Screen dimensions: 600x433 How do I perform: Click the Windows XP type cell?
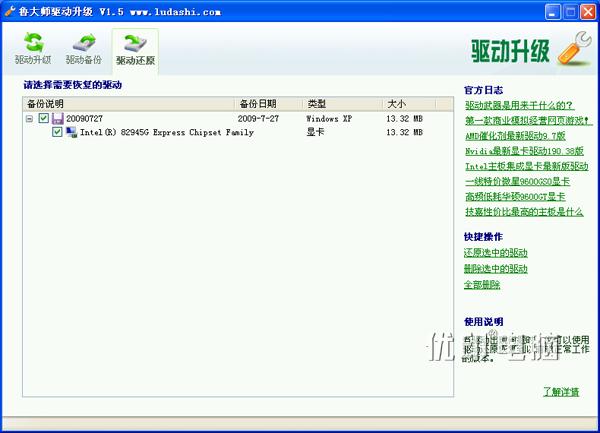pyautogui.click(x=329, y=119)
